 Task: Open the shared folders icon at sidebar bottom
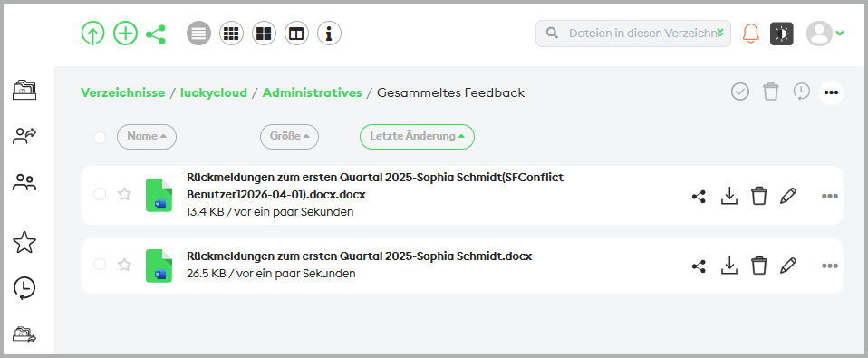pos(24,334)
